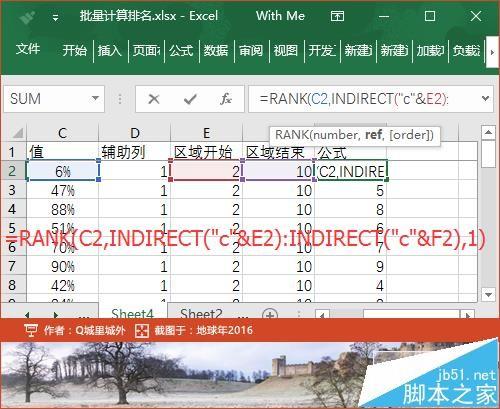Click the editing cell with C2,INDIRE
500x409 pixels.
[x=351, y=171]
